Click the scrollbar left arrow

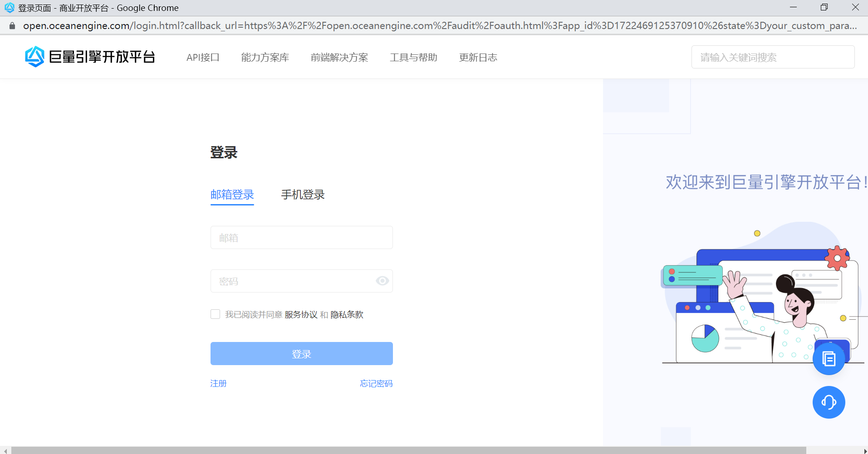pyautogui.click(x=5, y=451)
